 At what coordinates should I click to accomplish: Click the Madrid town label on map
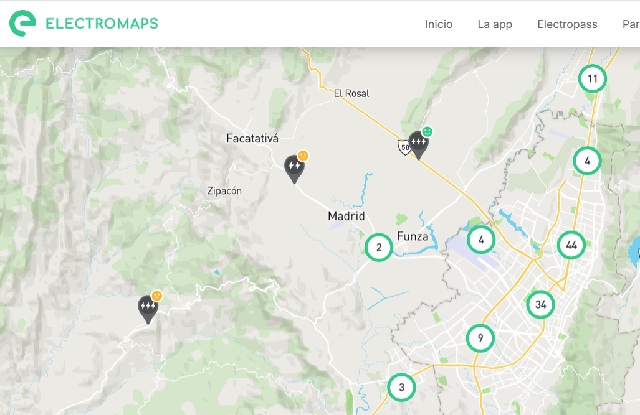click(x=346, y=216)
